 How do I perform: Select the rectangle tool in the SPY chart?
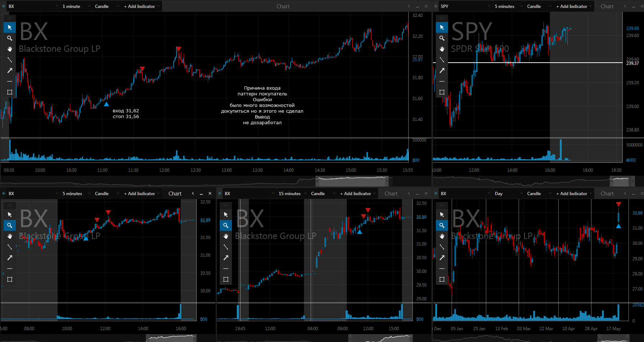tap(442, 92)
